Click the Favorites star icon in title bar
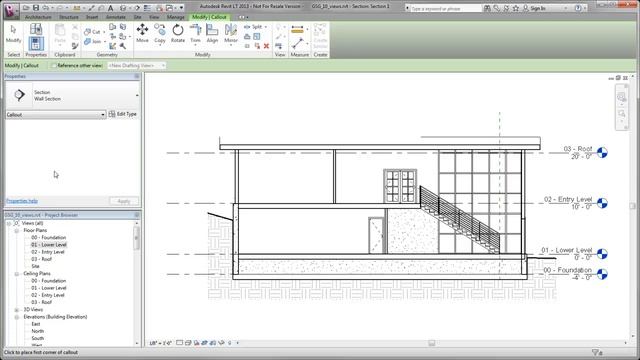The image size is (640, 360). (x=516, y=8)
